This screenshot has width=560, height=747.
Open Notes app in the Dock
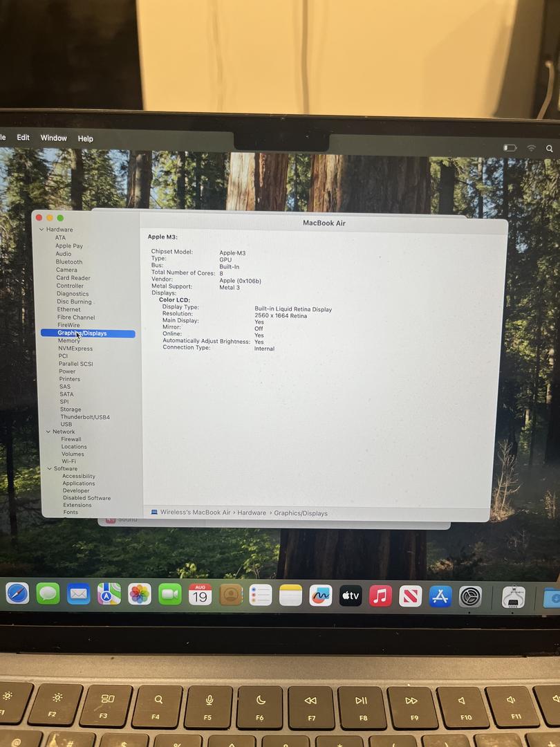(290, 595)
